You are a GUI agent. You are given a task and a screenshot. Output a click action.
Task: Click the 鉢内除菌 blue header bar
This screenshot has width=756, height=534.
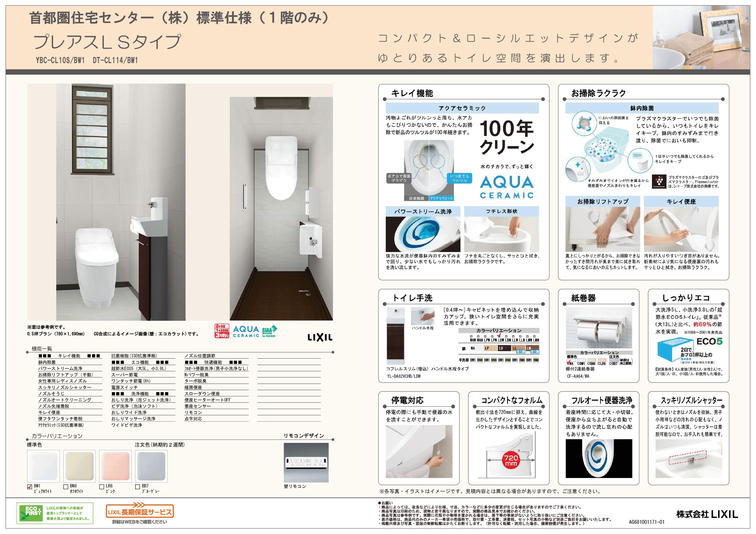click(642, 108)
